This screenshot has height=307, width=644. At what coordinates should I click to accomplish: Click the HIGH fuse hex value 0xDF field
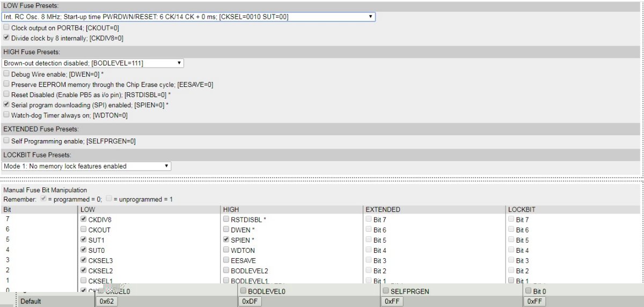pyautogui.click(x=250, y=302)
